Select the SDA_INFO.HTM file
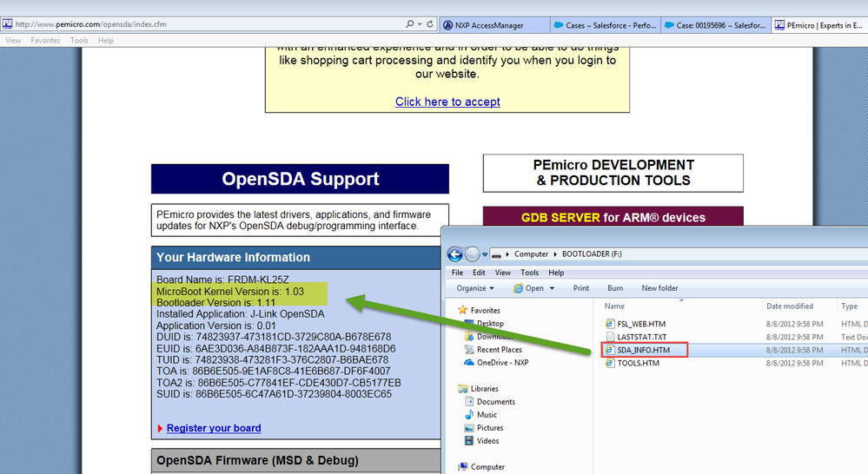This screenshot has height=474, width=868. click(x=643, y=350)
